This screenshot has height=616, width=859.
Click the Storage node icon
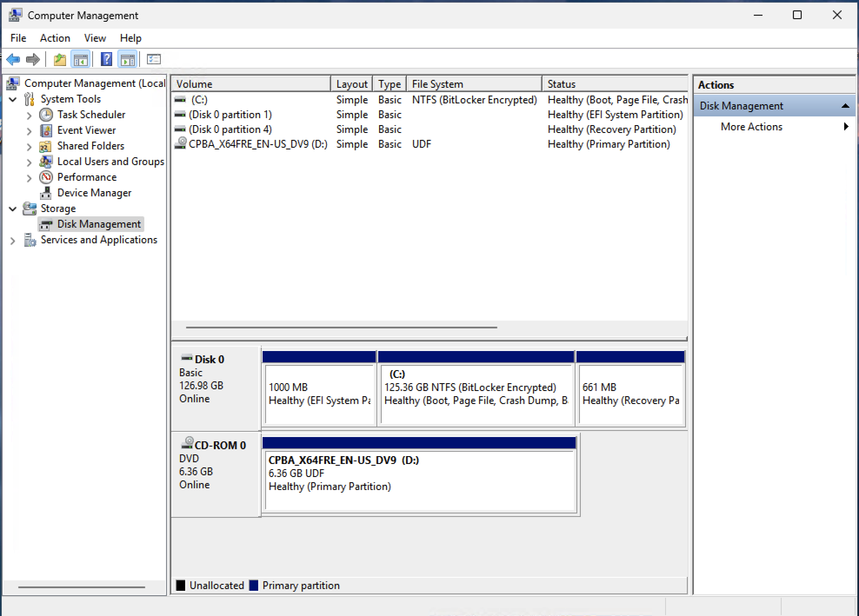(30, 209)
